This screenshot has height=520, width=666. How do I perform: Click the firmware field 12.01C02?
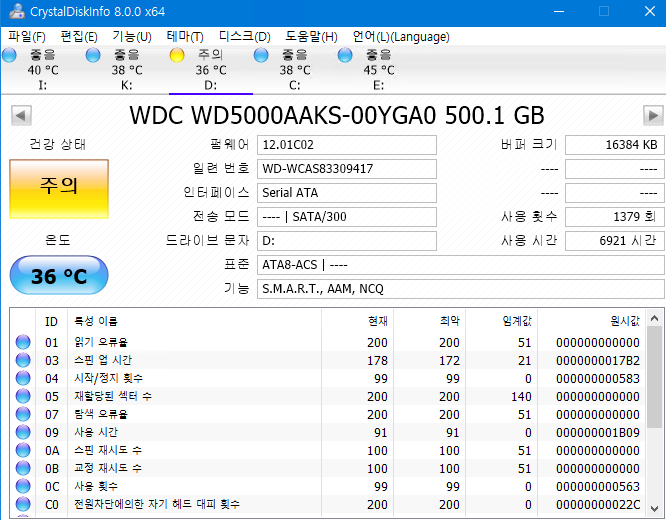[x=347, y=145]
